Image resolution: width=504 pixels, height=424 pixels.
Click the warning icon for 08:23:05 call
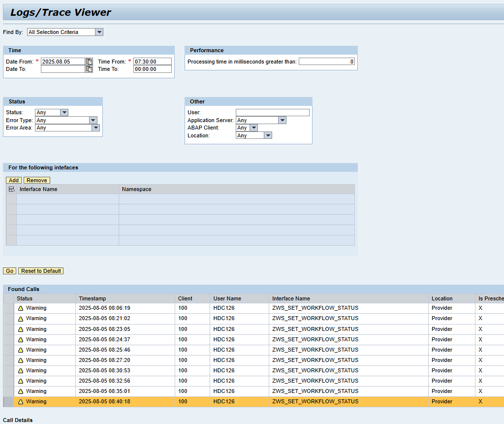21,329
